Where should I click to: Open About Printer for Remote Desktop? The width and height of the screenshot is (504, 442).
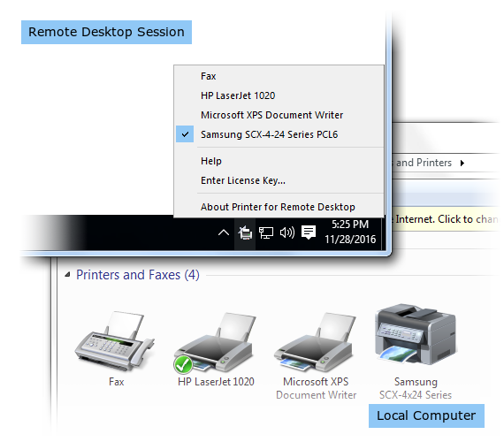279,207
